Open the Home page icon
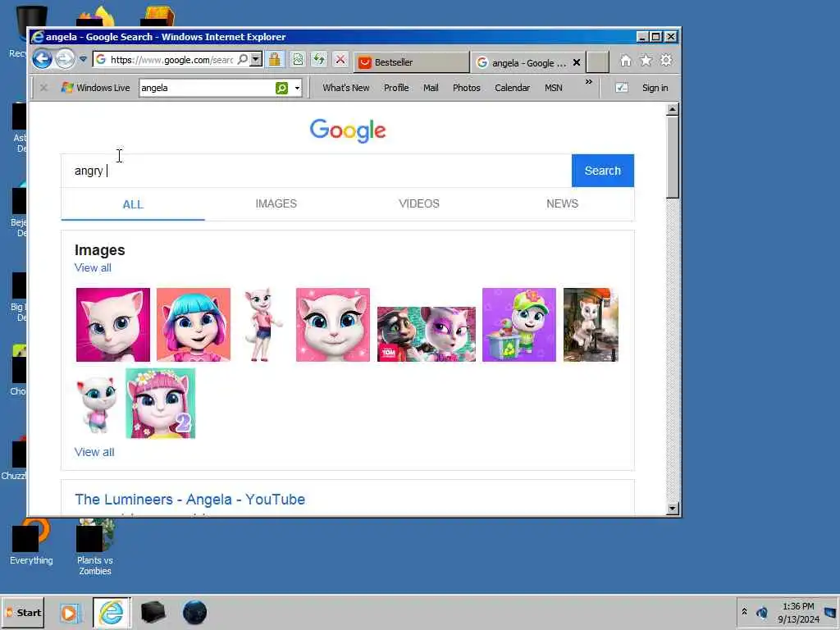Viewport: 840px width, 630px height. (x=625, y=61)
